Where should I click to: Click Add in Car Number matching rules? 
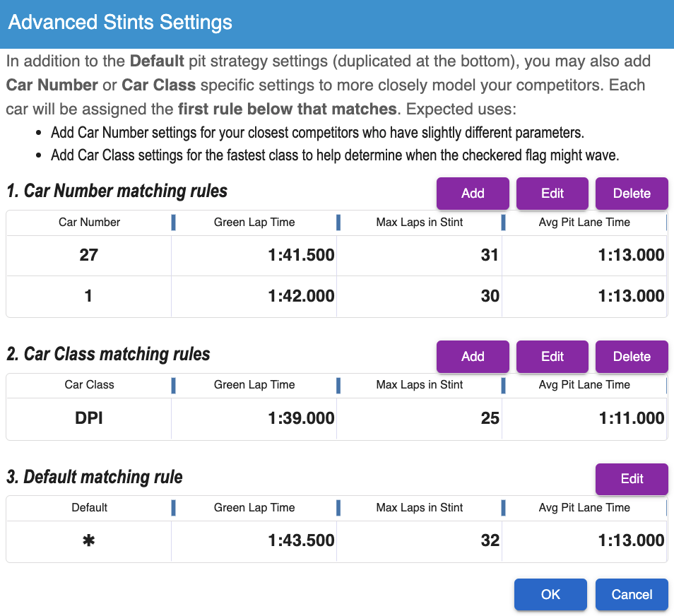pyautogui.click(x=473, y=194)
